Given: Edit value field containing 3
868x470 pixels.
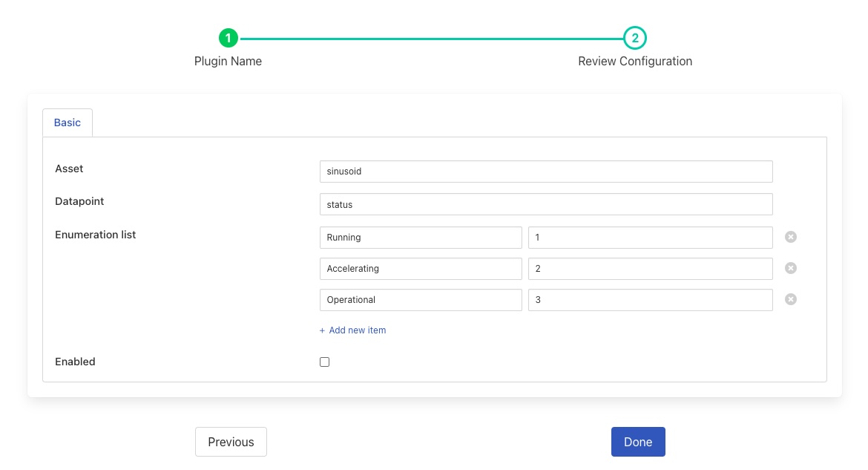Looking at the screenshot, I should point(650,300).
